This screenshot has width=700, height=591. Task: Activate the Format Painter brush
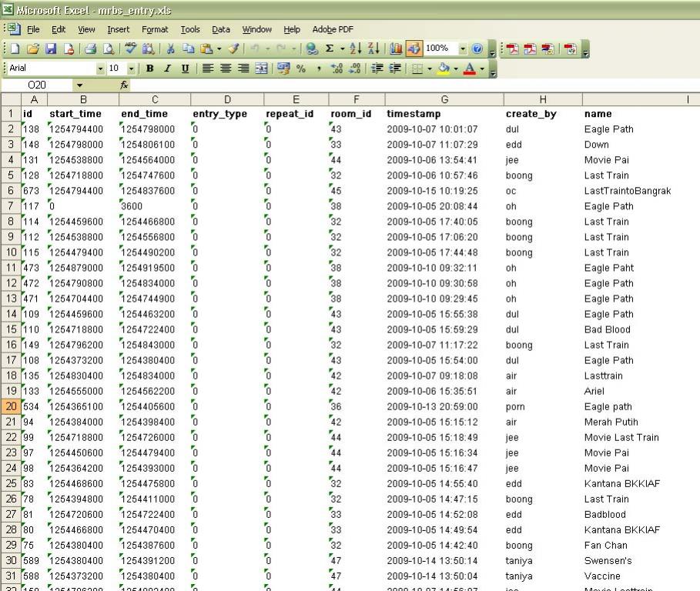tap(233, 48)
